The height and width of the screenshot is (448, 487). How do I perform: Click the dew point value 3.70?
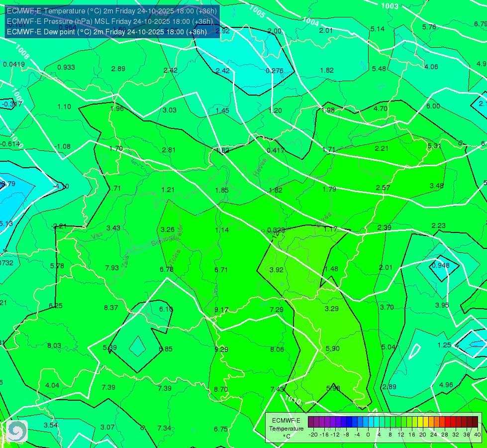coord(387,308)
